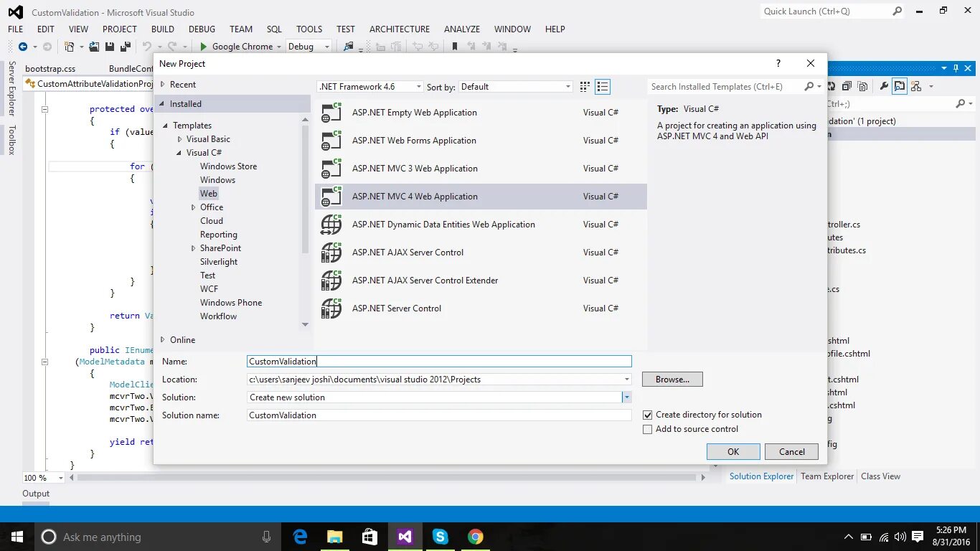Open Google Chrome from the taskbar
This screenshot has width=980, height=551.
475,537
